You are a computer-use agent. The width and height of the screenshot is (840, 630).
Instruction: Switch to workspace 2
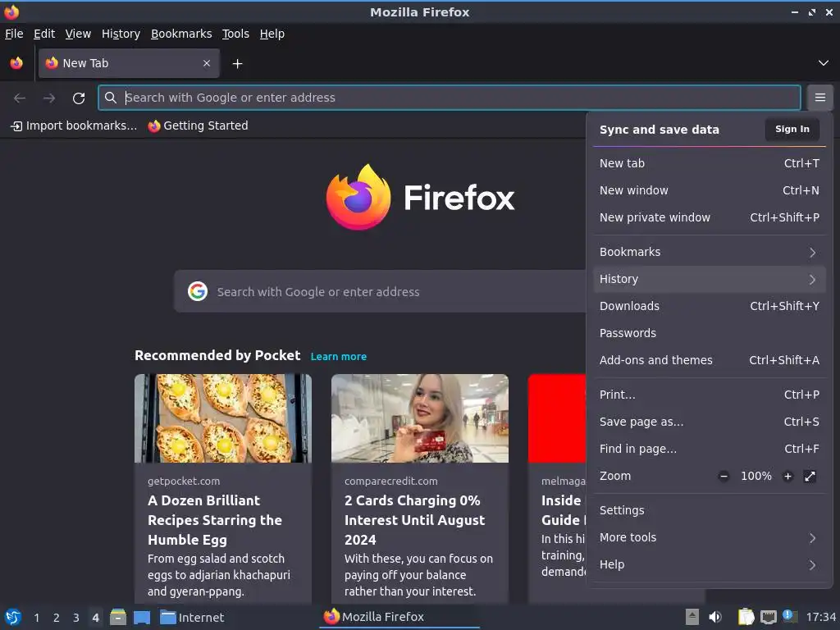tap(57, 618)
